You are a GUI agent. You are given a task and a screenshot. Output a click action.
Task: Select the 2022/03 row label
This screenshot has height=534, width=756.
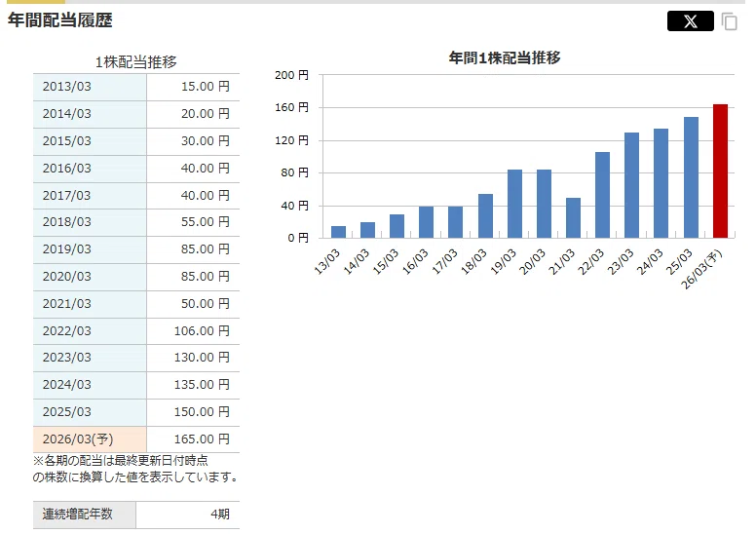[66, 331]
